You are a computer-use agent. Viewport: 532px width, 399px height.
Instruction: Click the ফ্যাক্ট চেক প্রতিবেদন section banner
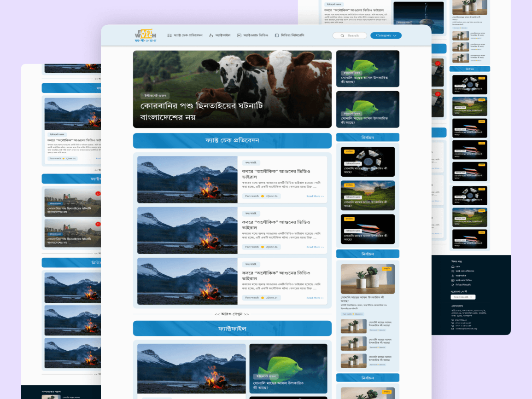232,141
